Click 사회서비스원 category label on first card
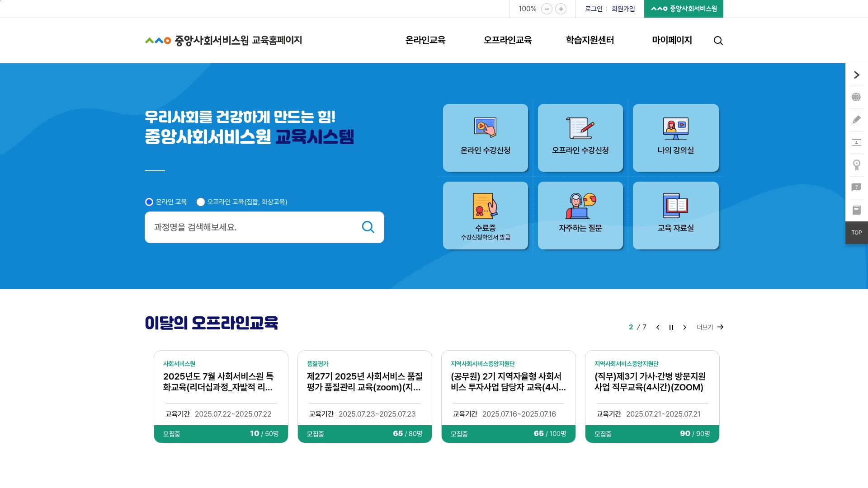 pos(179,364)
